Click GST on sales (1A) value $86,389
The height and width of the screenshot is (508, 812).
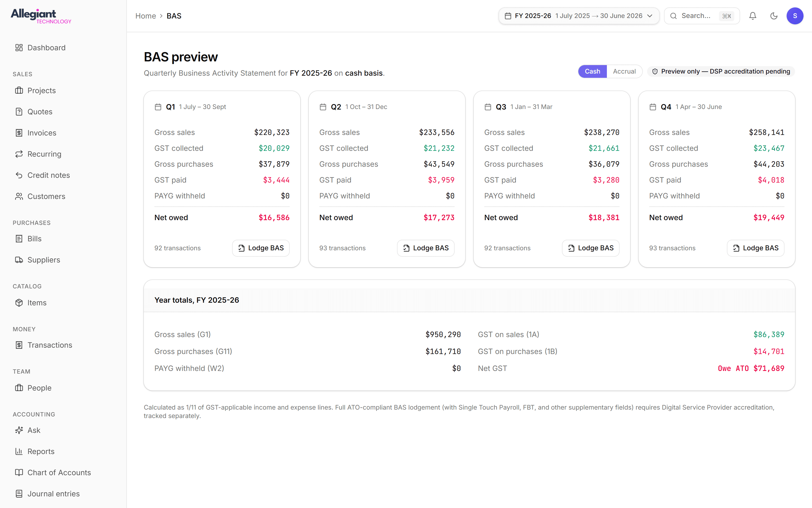point(769,335)
